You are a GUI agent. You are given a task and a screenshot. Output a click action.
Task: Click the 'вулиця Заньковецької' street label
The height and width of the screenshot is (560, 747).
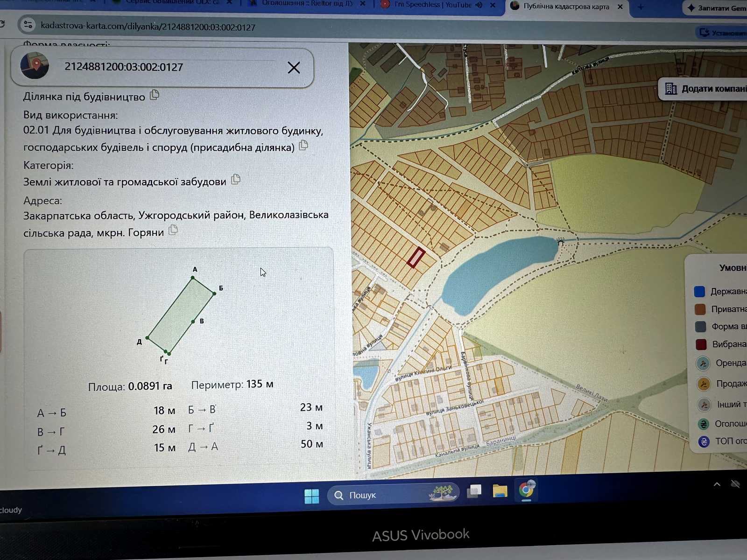coord(455,407)
